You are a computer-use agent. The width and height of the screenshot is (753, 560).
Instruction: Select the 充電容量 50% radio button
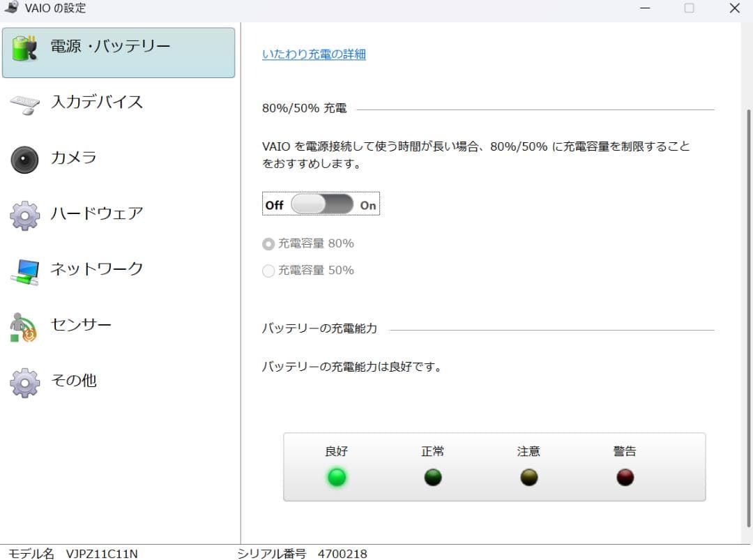pyautogui.click(x=268, y=271)
